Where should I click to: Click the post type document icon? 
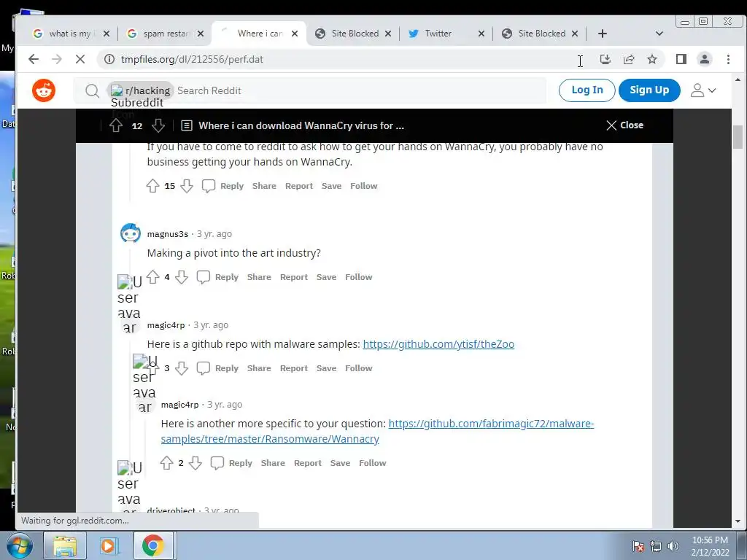187,125
